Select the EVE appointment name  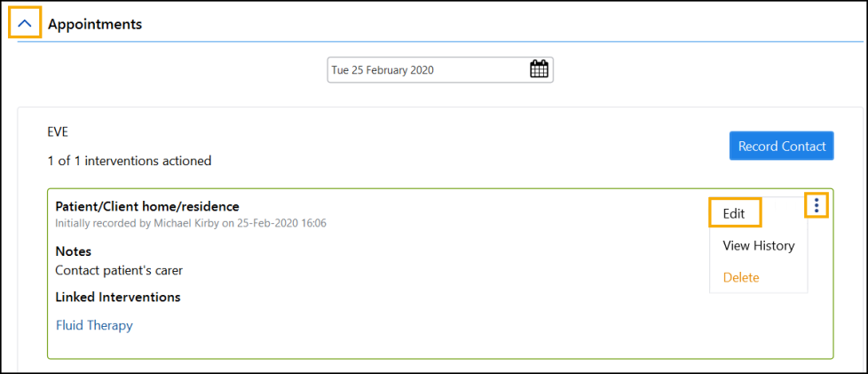point(59,132)
